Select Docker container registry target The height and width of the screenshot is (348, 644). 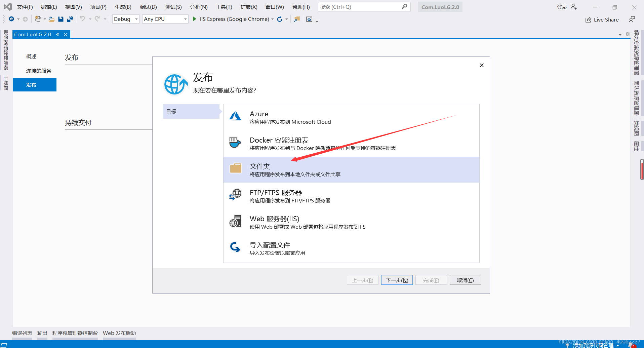click(x=351, y=144)
